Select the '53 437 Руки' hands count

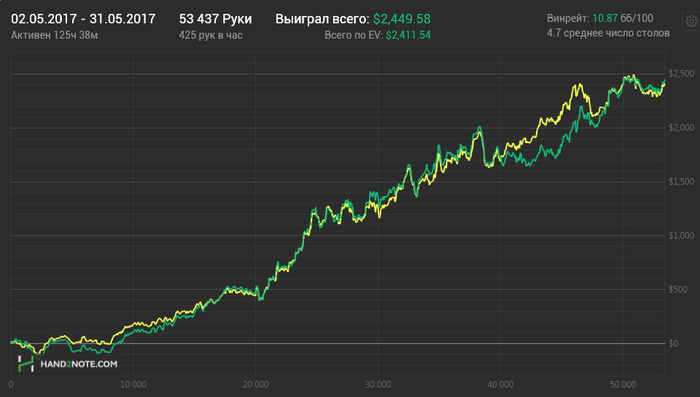point(215,19)
